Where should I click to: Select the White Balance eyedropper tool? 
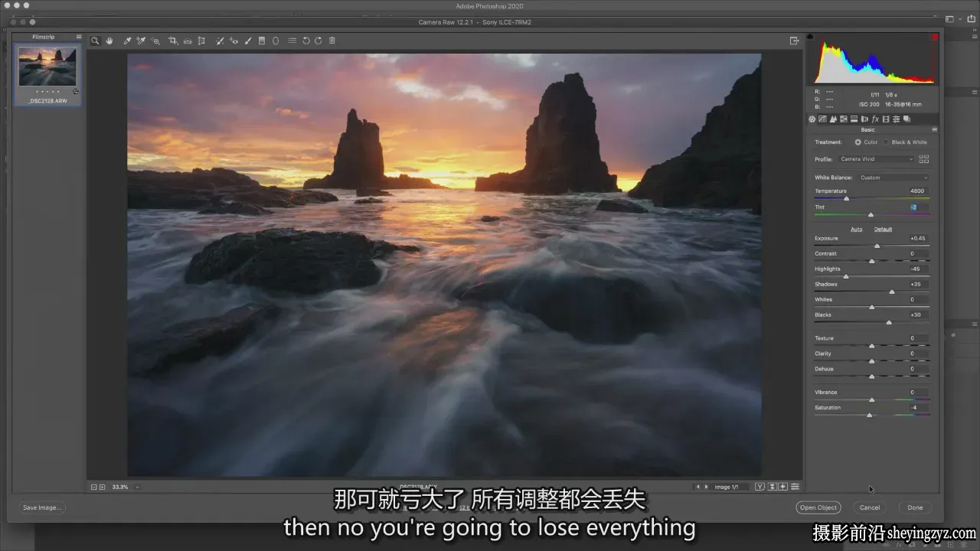coord(127,41)
